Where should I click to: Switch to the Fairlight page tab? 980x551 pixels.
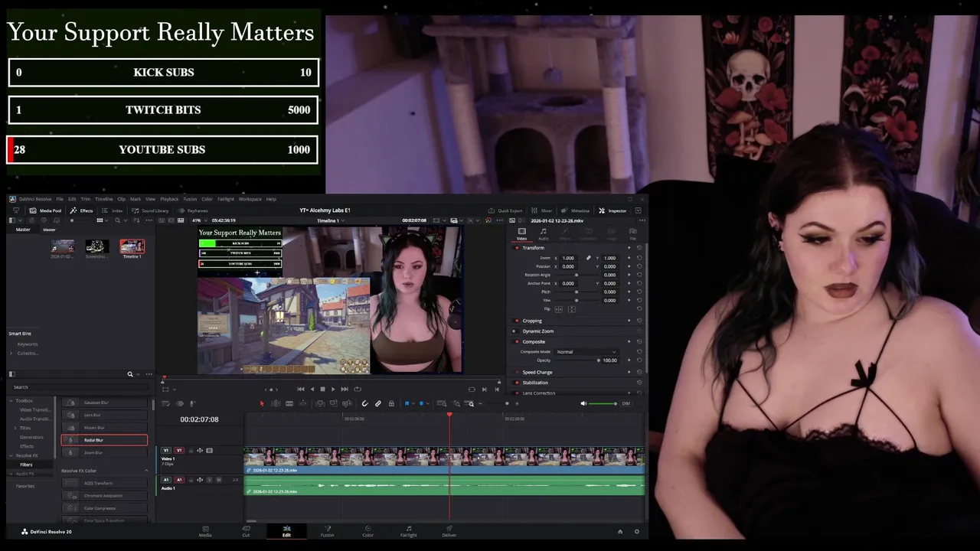408,531
